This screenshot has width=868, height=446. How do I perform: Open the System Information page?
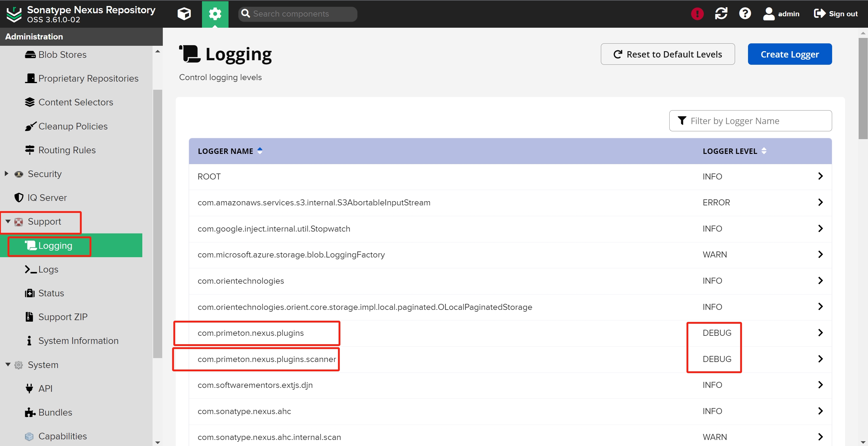tap(78, 340)
